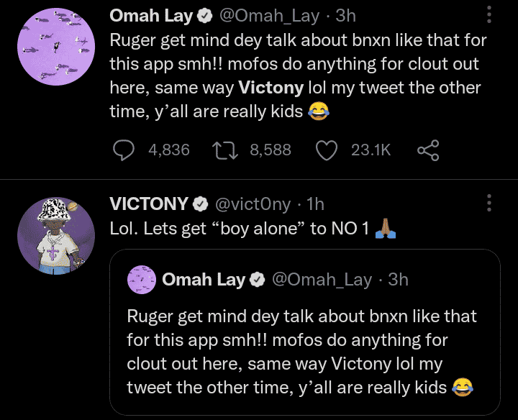Open more options on VICTONY's tweet
Viewport: 518px width, 420px height.
click(x=489, y=204)
